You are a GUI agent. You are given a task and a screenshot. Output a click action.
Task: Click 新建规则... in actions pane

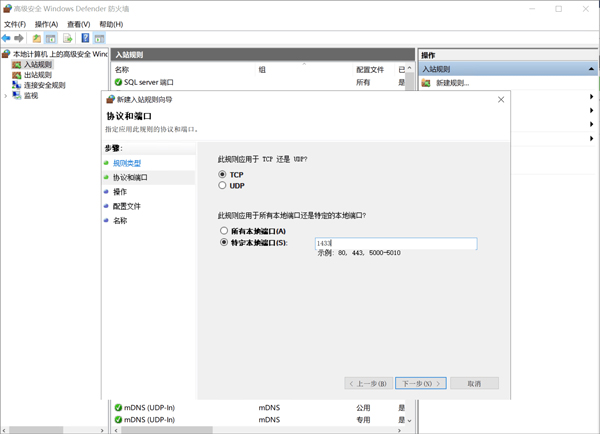(x=453, y=83)
